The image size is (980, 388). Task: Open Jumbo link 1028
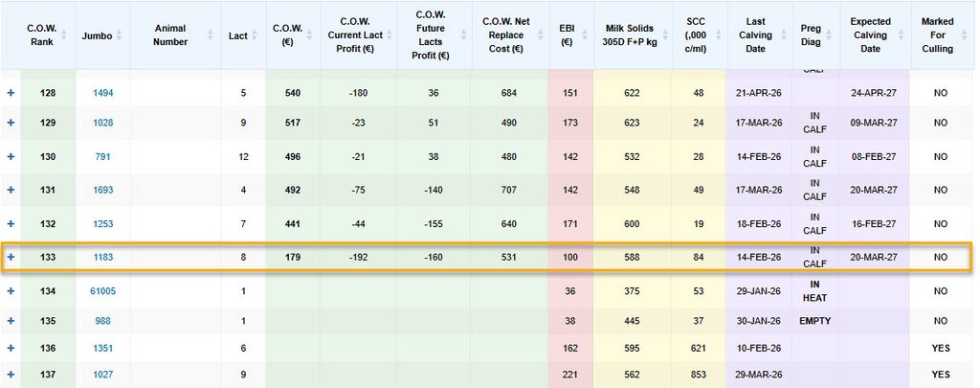pyautogui.click(x=103, y=123)
